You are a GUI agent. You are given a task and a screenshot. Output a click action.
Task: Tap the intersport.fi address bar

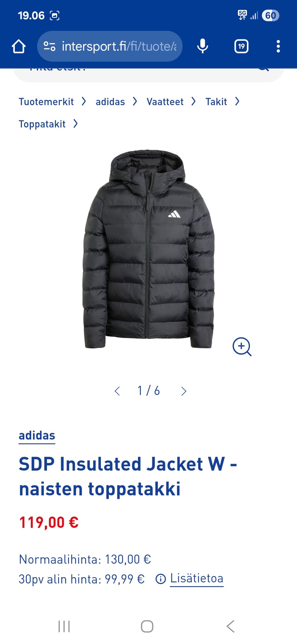click(x=110, y=46)
